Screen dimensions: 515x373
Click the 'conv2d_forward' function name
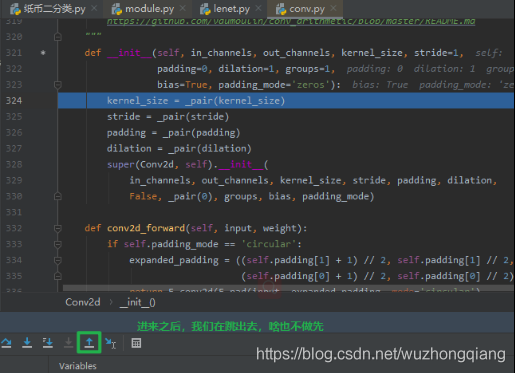coord(146,228)
